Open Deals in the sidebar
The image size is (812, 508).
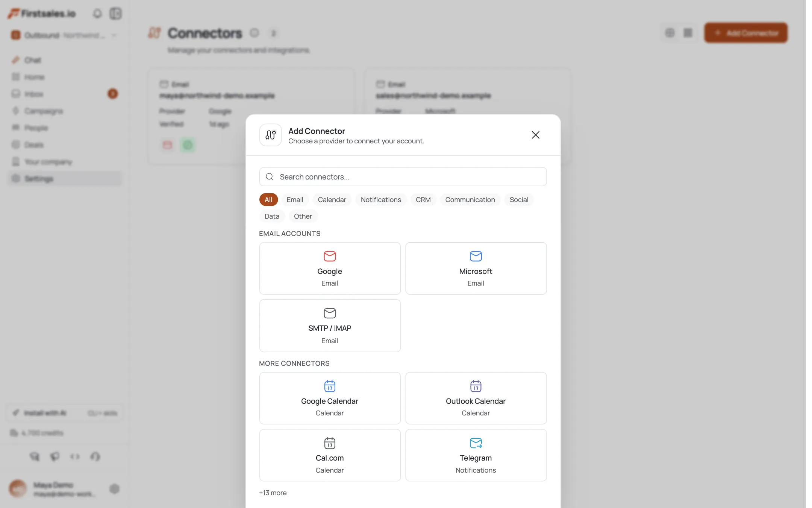pyautogui.click(x=65, y=145)
